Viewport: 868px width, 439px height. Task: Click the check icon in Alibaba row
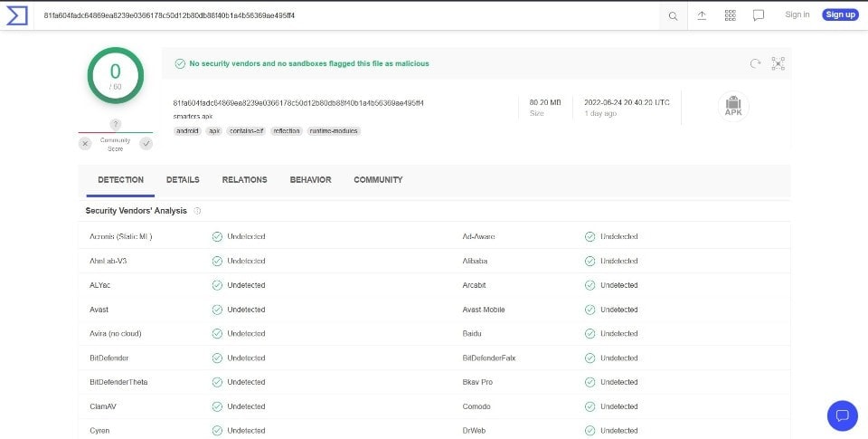pos(590,261)
